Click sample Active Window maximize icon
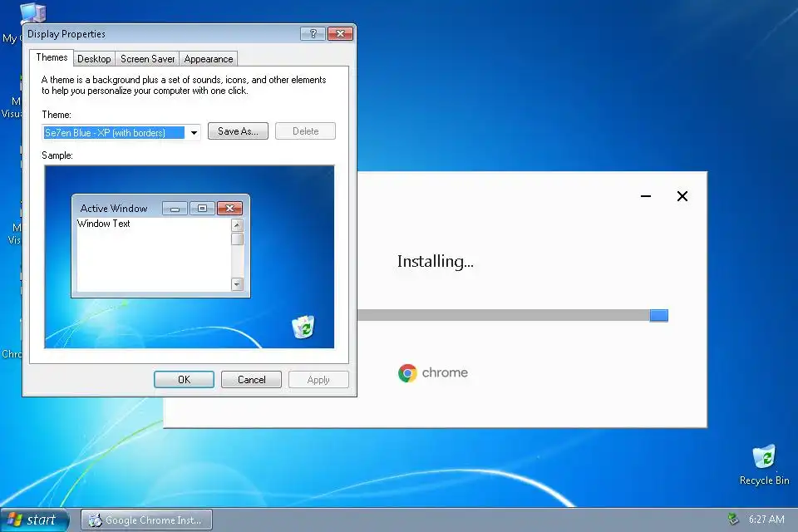This screenshot has height=532, width=798. click(x=202, y=208)
